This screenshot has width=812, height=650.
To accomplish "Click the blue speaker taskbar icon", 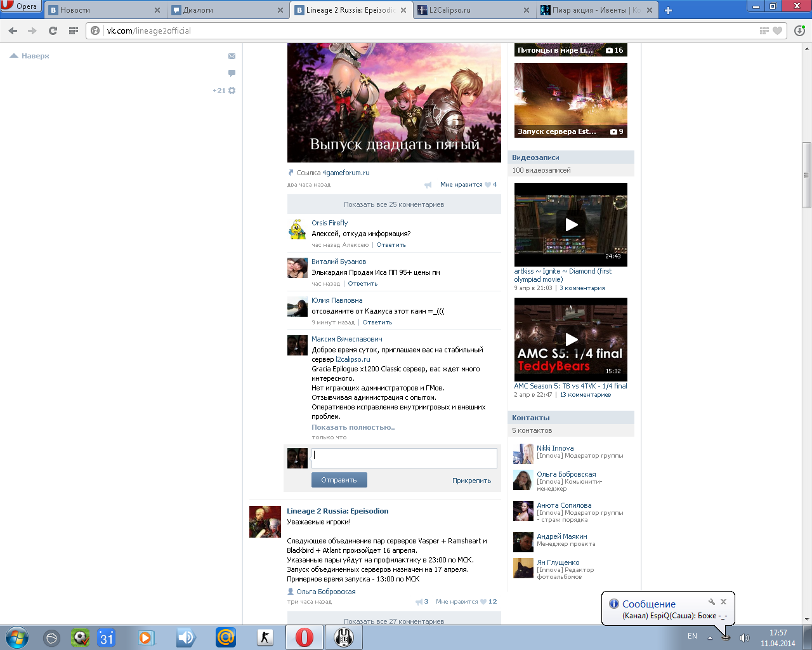I will tap(186, 637).
